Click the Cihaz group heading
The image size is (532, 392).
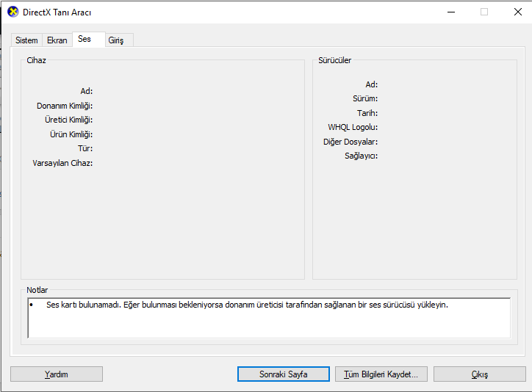pyautogui.click(x=36, y=60)
